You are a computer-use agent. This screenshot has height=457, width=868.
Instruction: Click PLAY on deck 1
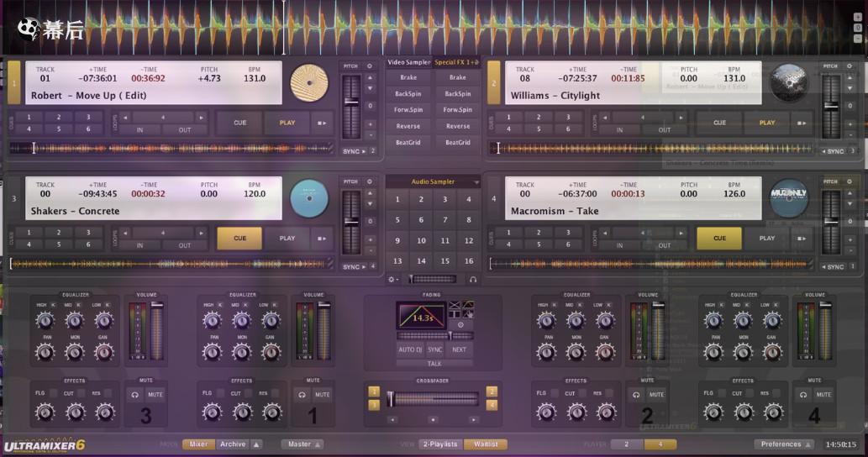pos(287,123)
